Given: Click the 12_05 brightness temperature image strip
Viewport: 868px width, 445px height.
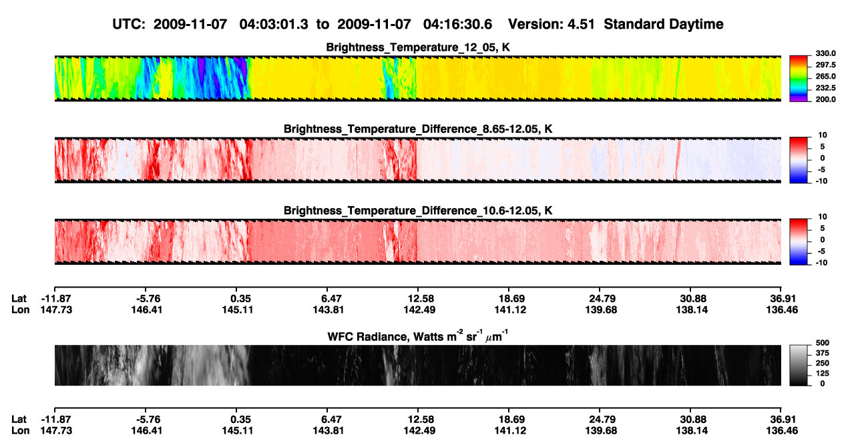Looking at the screenshot, I should [x=418, y=79].
